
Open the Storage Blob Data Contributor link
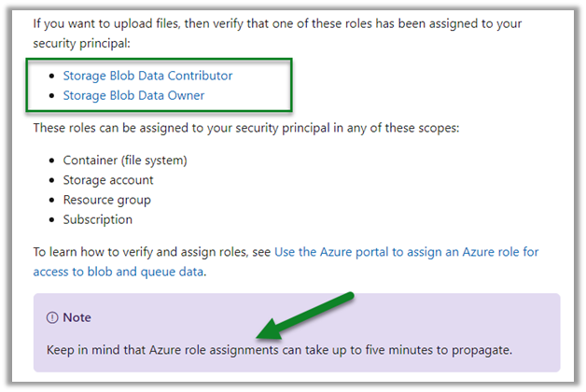coord(147,76)
